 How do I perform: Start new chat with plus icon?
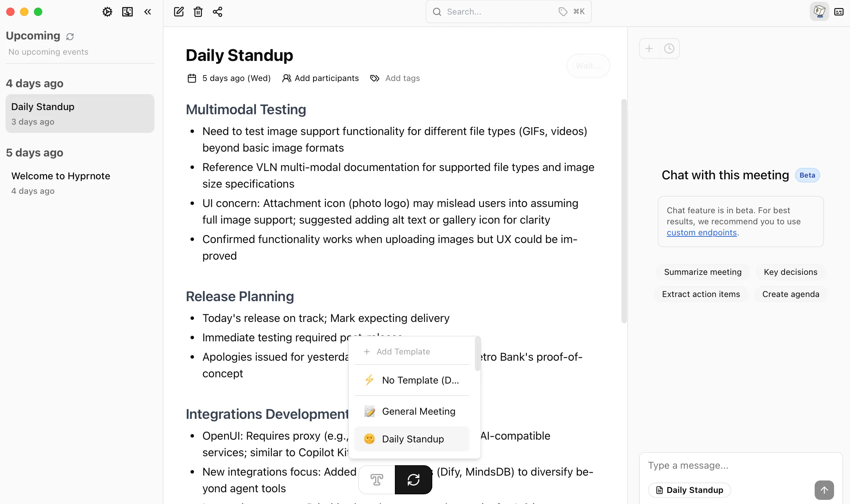(649, 48)
